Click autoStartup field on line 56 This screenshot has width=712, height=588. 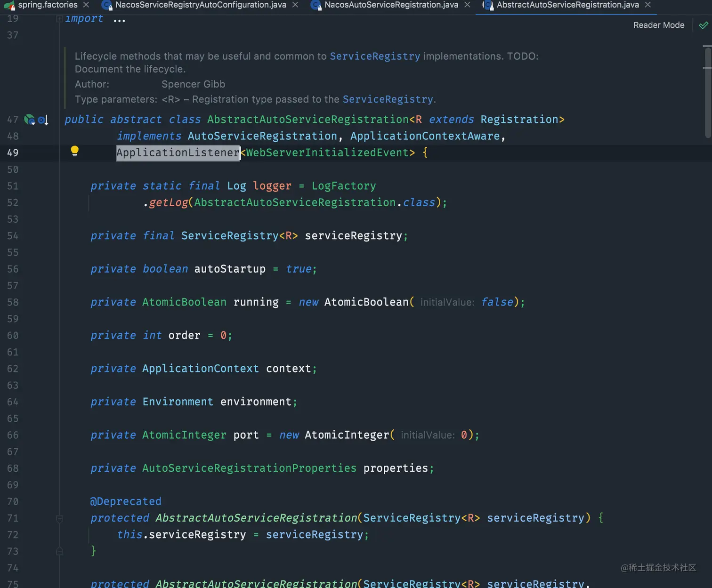pos(230,269)
